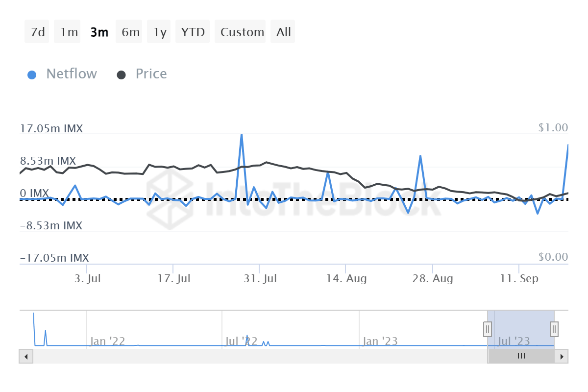Toggle the Netflow series legend

tap(72, 74)
